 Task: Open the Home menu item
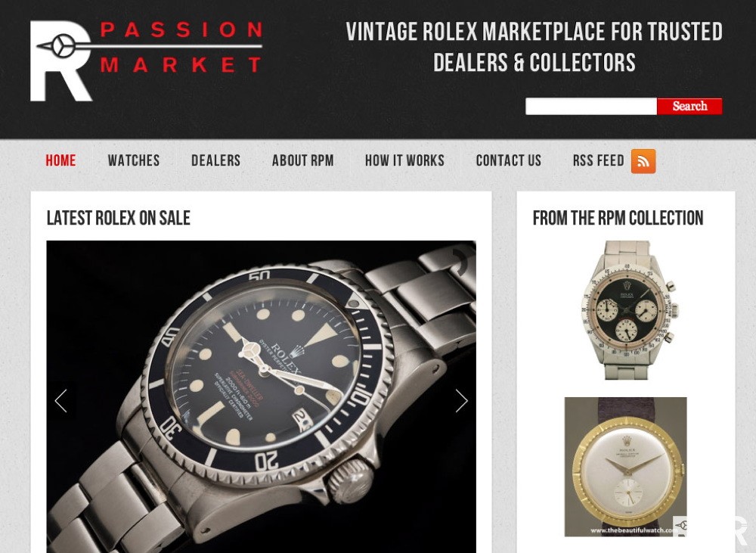[60, 160]
